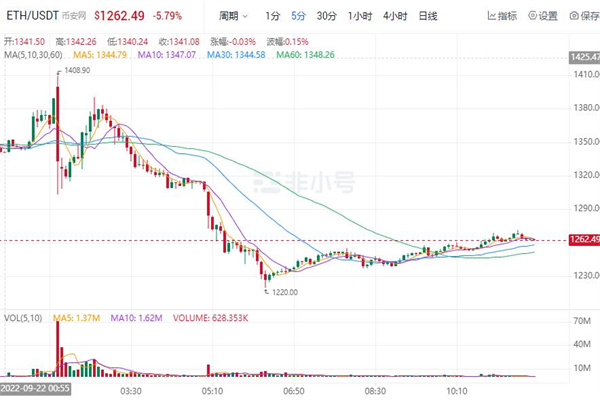Click the ETH/USDT pair name

pos(29,16)
